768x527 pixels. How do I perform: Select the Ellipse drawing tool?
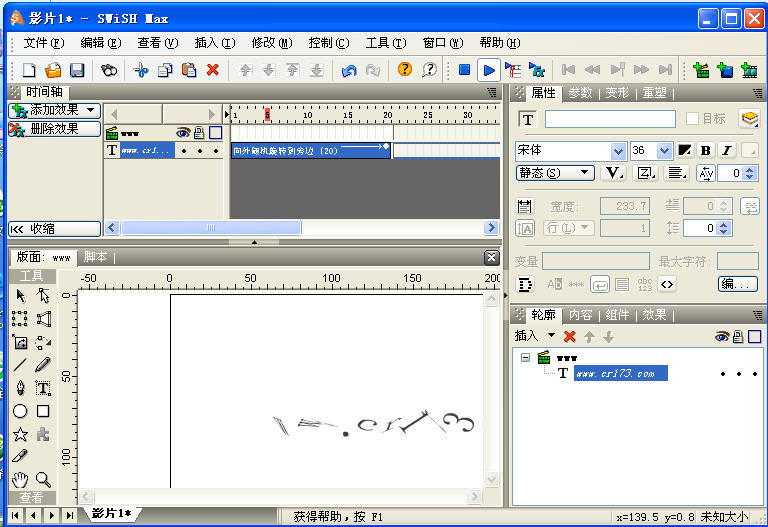coord(20,411)
